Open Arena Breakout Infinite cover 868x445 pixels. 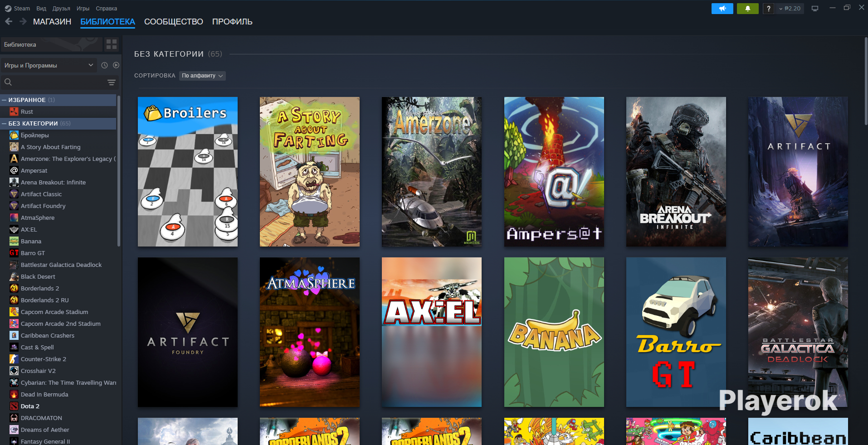[x=676, y=172]
